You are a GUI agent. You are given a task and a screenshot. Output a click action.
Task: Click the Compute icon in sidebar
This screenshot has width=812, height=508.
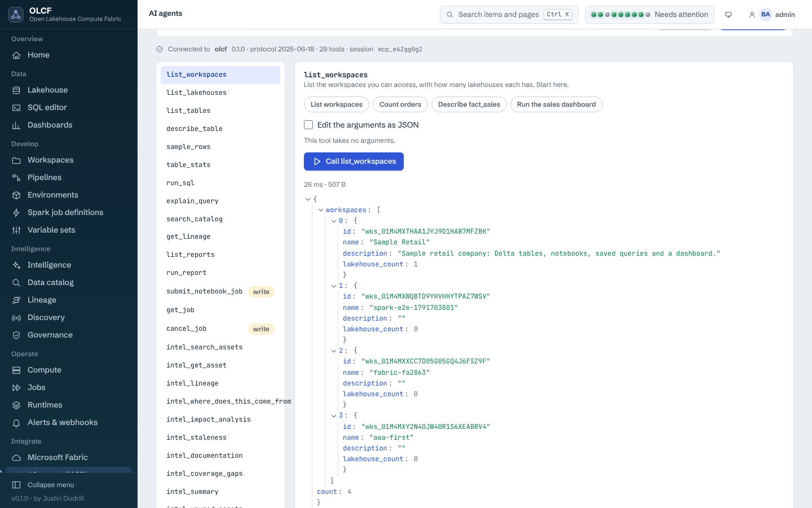pos(16,370)
